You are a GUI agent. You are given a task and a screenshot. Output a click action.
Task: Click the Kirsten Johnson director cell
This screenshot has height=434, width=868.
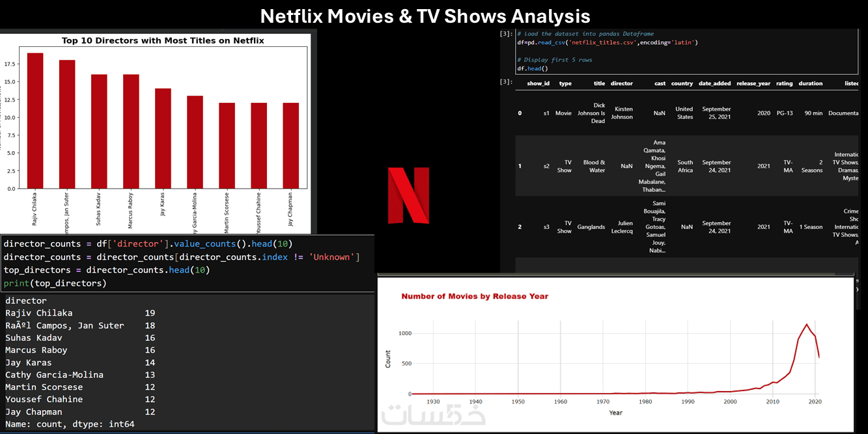(x=622, y=113)
